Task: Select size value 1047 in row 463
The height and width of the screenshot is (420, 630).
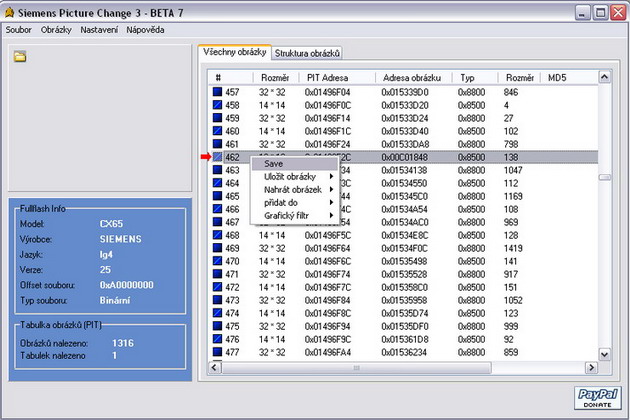Action: point(513,170)
